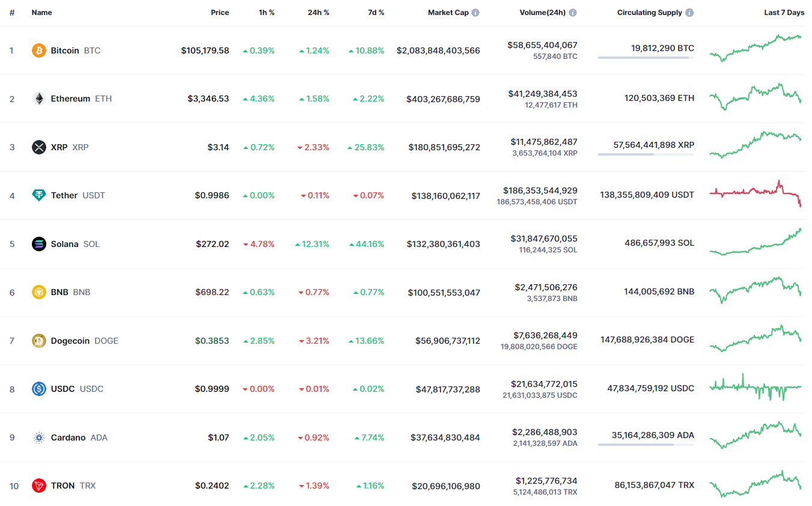This screenshot has height=506, width=812.
Task: Click the Dogecoin logo icon
Action: tap(38, 341)
